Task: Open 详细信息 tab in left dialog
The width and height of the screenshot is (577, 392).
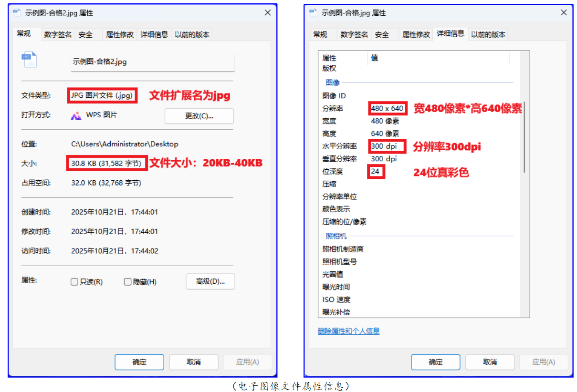Action: tap(154, 34)
